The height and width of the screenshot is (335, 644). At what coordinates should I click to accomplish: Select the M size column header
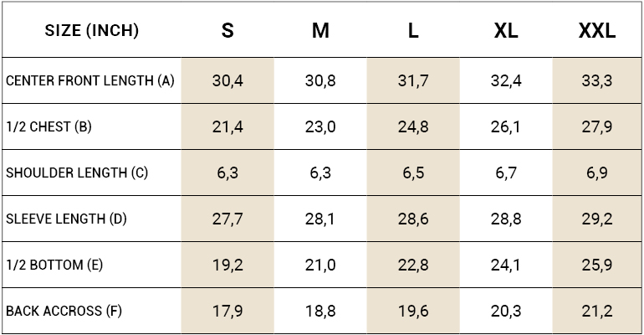click(320, 32)
